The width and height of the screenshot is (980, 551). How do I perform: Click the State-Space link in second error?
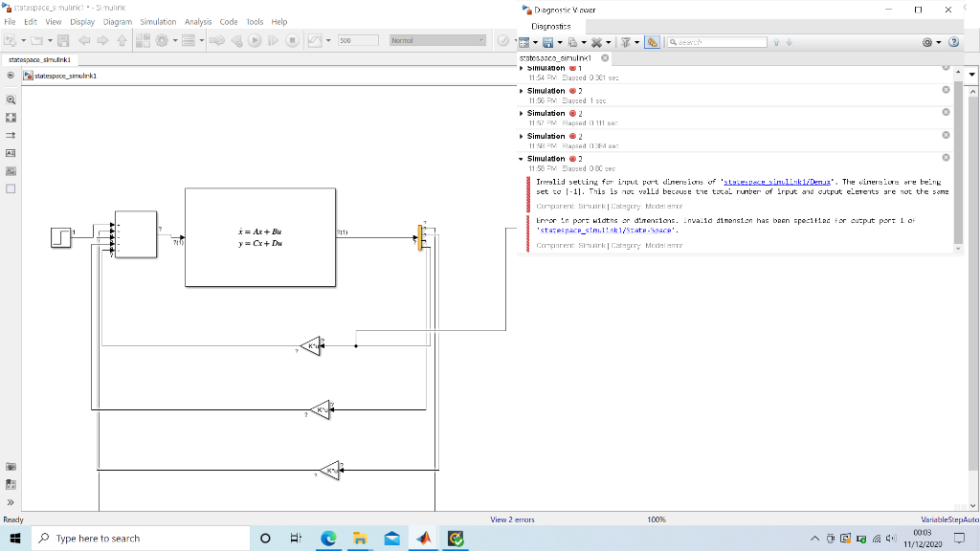606,230
